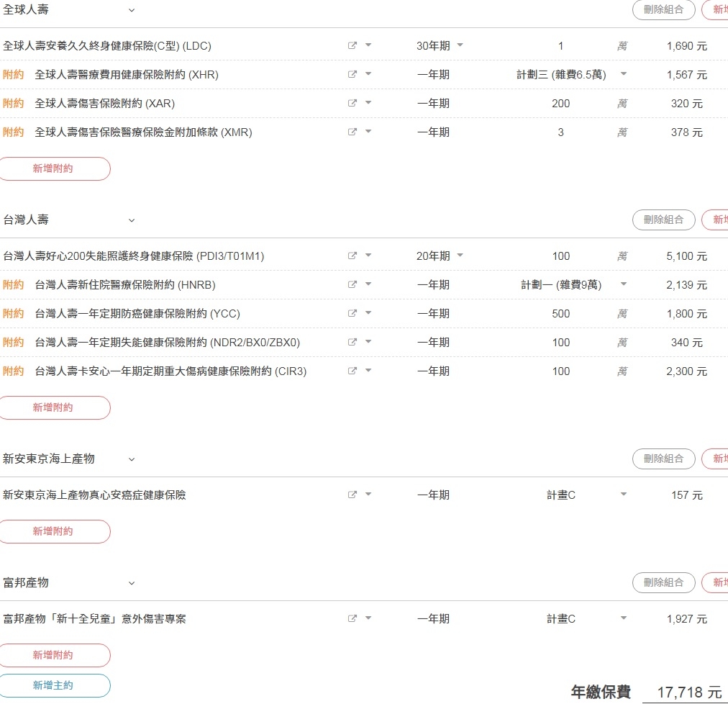Open external link for PDI3/T01M1 policy
The height and width of the screenshot is (704, 728).
click(352, 256)
